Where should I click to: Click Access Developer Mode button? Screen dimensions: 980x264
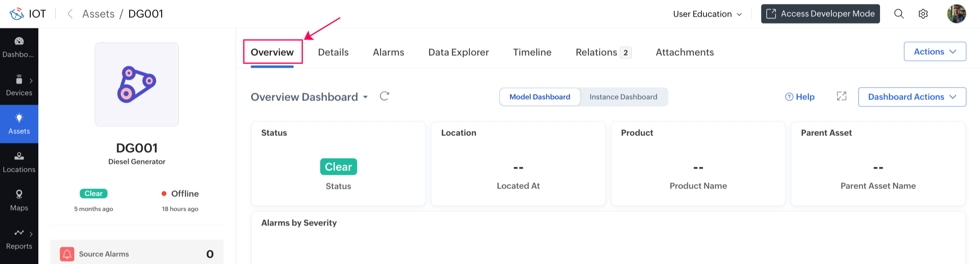(820, 14)
